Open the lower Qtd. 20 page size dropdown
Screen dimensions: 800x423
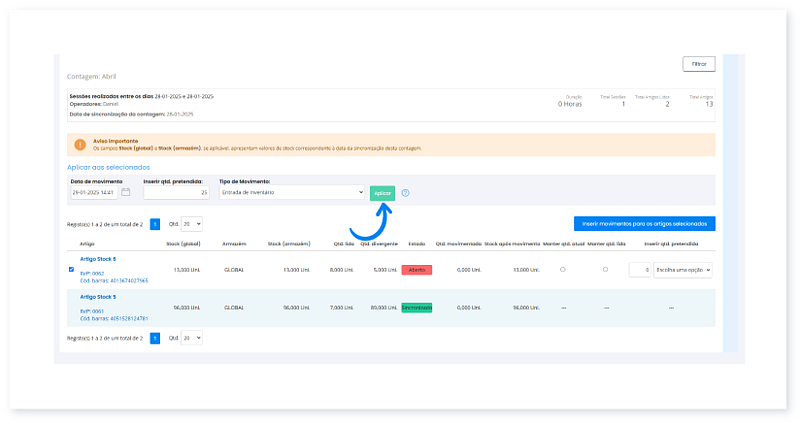coord(192,338)
